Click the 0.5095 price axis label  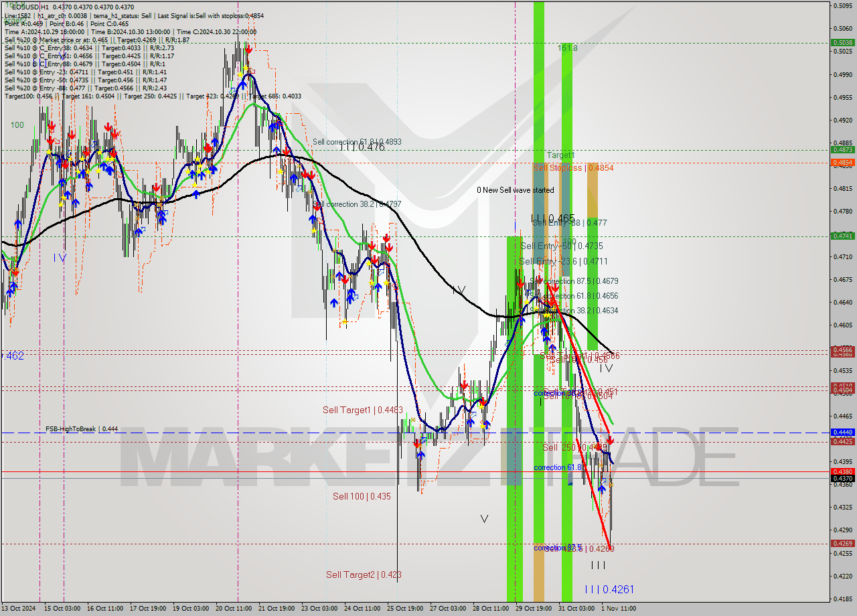(843, 5)
